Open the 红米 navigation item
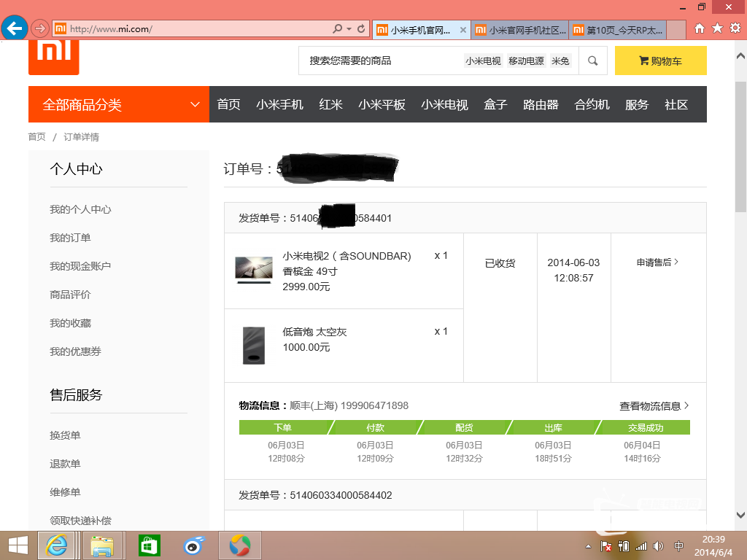The width and height of the screenshot is (747, 560). pyautogui.click(x=330, y=104)
